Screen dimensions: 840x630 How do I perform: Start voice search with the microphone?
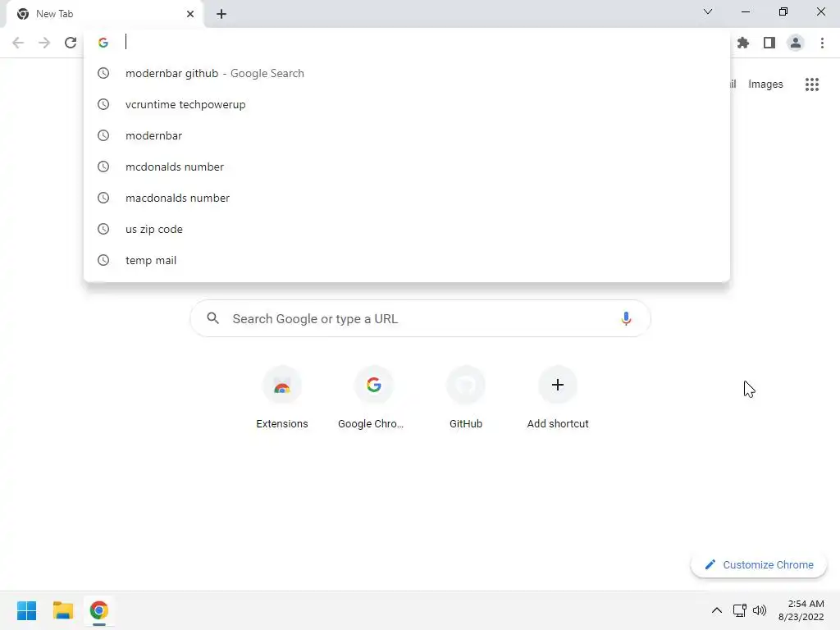[626, 319]
